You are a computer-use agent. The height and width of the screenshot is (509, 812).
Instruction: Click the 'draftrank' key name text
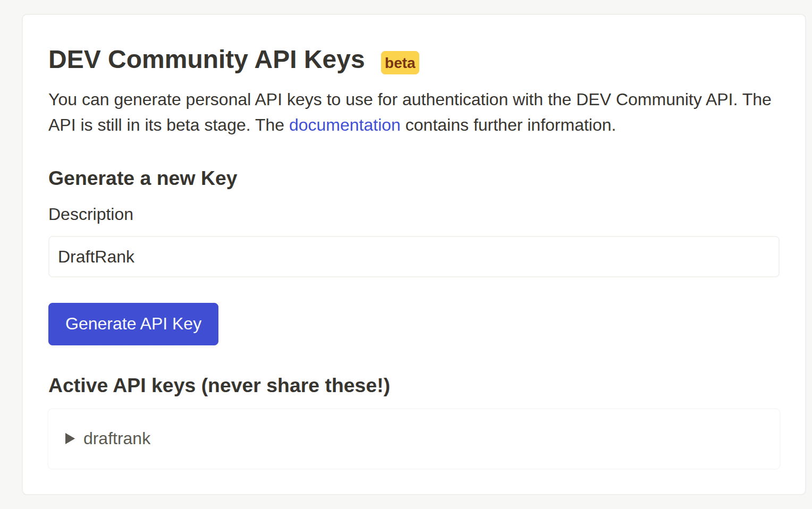117,438
